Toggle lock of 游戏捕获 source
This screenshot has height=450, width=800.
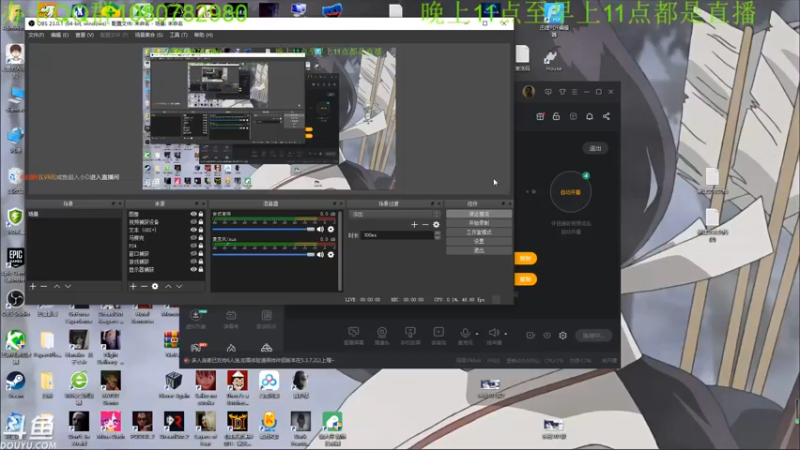201,262
